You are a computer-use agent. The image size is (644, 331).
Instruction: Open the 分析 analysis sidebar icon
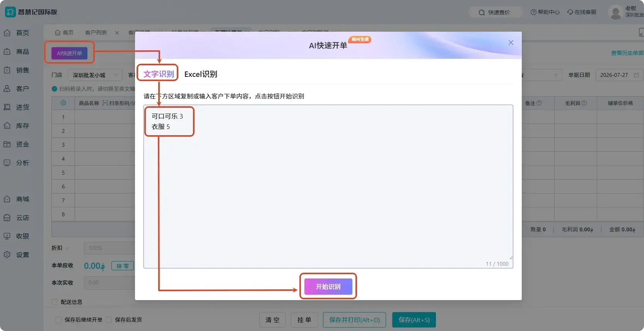point(7,163)
